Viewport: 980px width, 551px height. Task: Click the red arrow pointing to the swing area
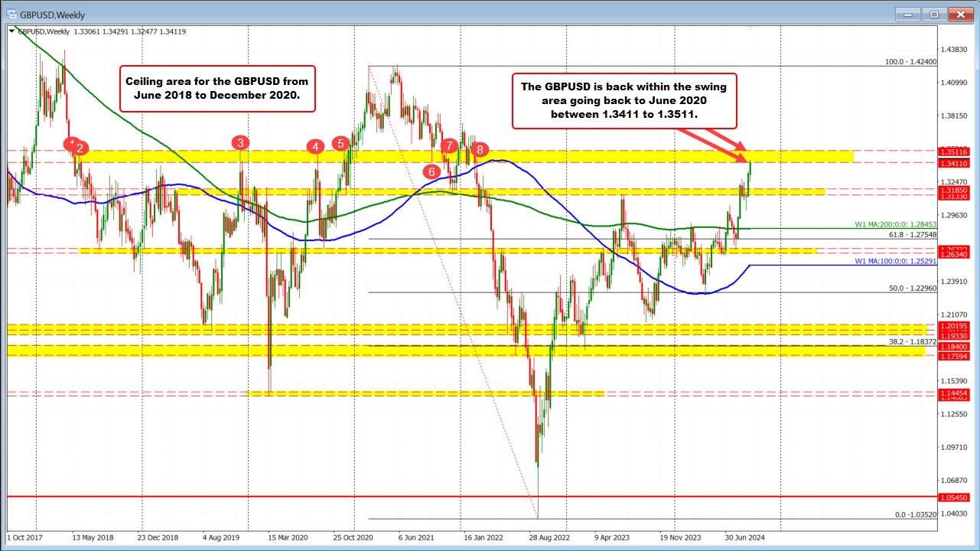pos(711,142)
